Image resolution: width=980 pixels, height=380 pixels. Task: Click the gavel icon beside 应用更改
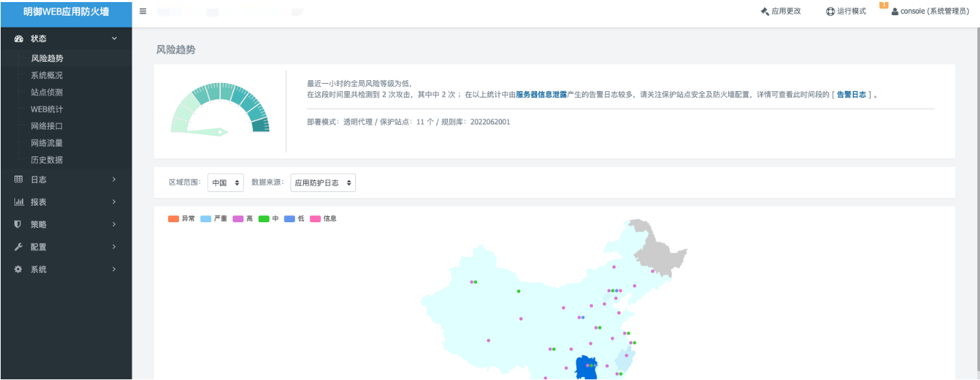765,12
